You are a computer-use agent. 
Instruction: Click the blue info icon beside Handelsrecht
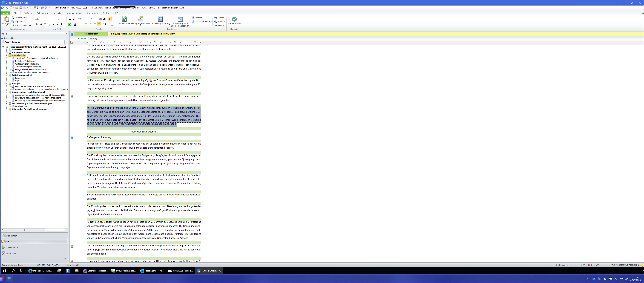72,34
